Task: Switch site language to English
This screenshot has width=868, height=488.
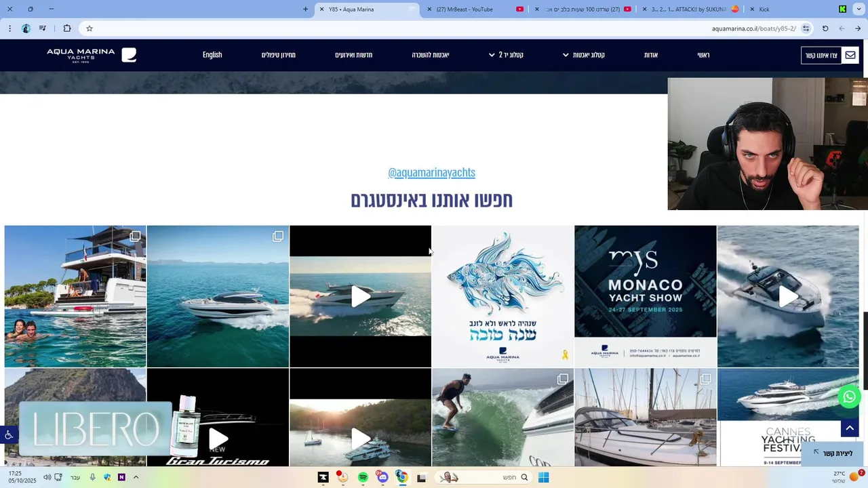Action: pos(212,55)
